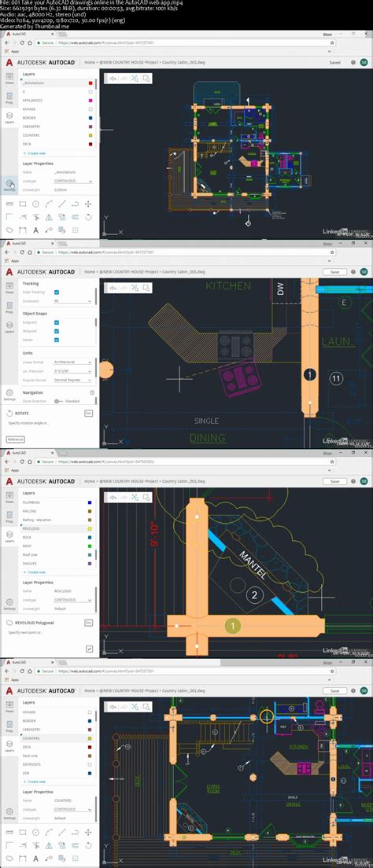The width and height of the screenshot is (373, 868).
Task: Open Linetype dropdown for COUNTERS layer properties
Action: pyautogui.click(x=72, y=809)
